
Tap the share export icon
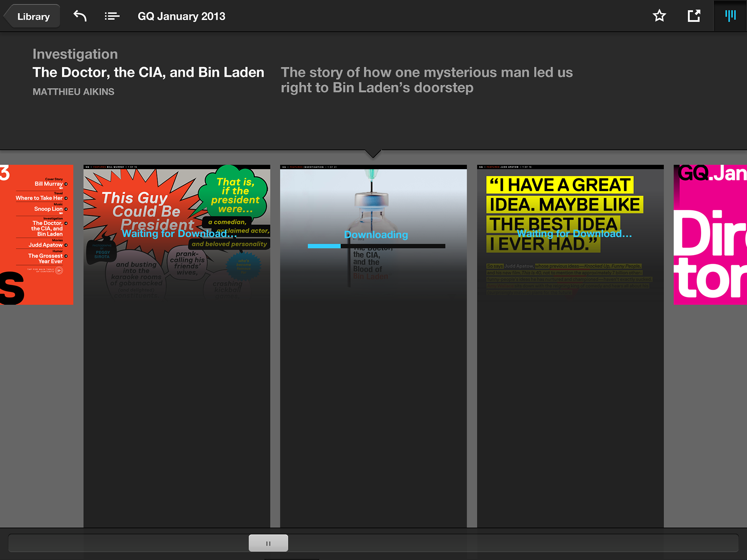[x=694, y=16]
